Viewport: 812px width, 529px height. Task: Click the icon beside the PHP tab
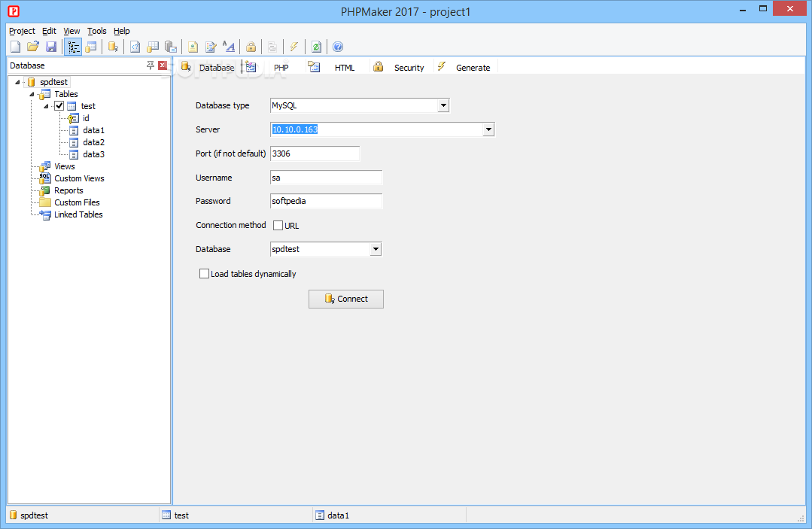(251, 67)
